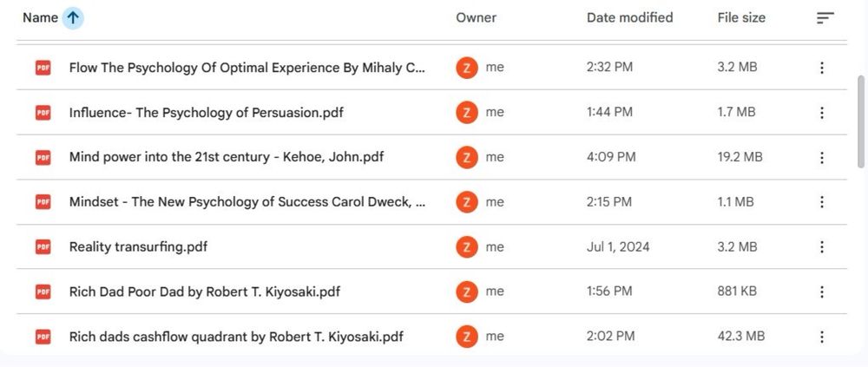Open more actions for Mind power PDF
Viewport: 868px width, 367px height.
pyautogui.click(x=821, y=157)
